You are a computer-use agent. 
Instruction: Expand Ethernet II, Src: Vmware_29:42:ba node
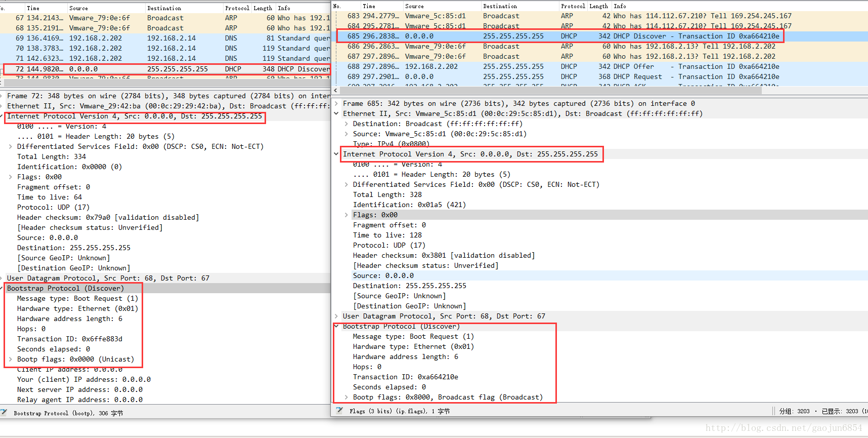point(2,106)
